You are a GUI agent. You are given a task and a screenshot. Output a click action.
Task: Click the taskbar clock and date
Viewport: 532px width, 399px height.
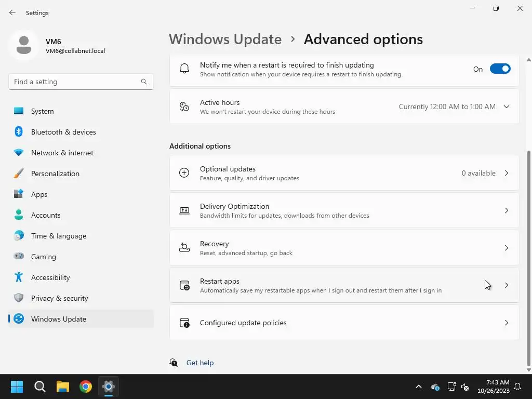[x=494, y=387]
